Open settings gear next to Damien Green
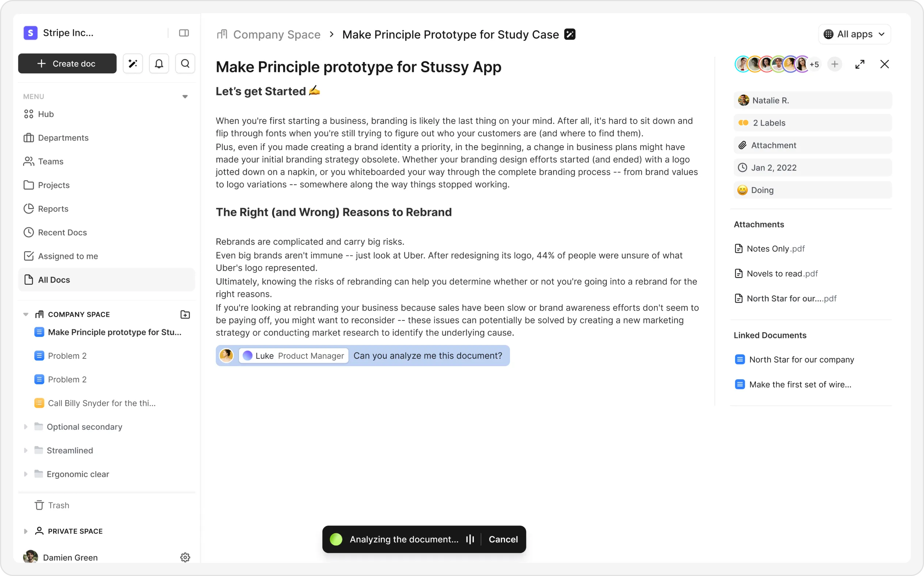The image size is (924, 576). coord(185,557)
